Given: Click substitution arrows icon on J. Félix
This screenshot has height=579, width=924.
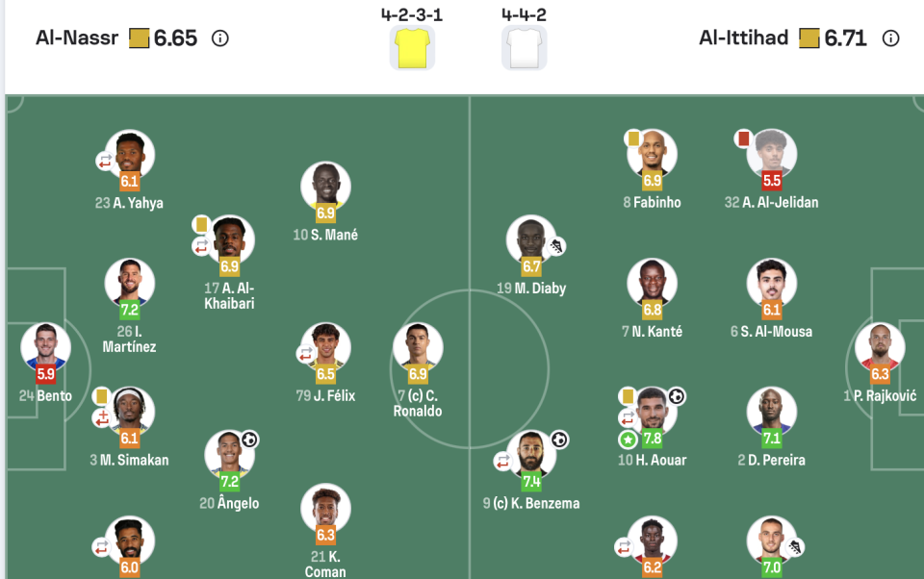Looking at the screenshot, I should [x=303, y=354].
